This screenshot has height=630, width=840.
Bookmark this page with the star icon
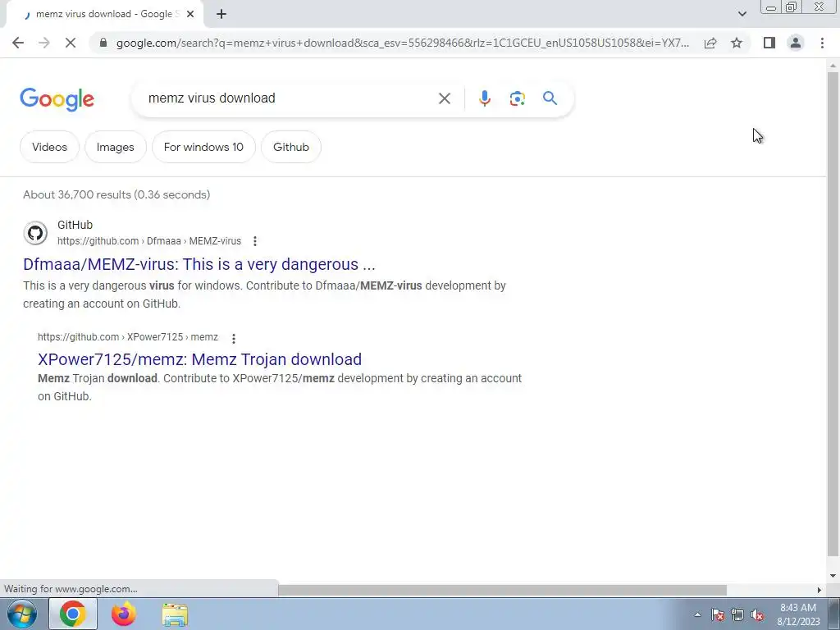click(x=737, y=43)
